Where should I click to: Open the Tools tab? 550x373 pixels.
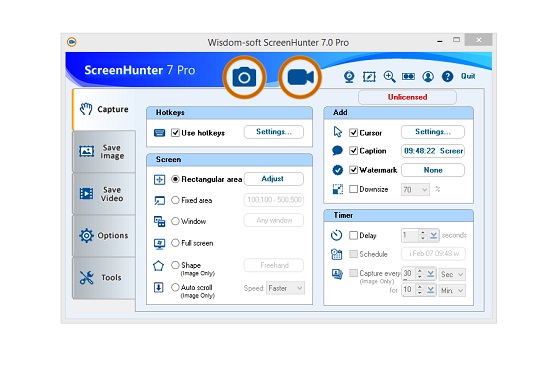[104, 278]
